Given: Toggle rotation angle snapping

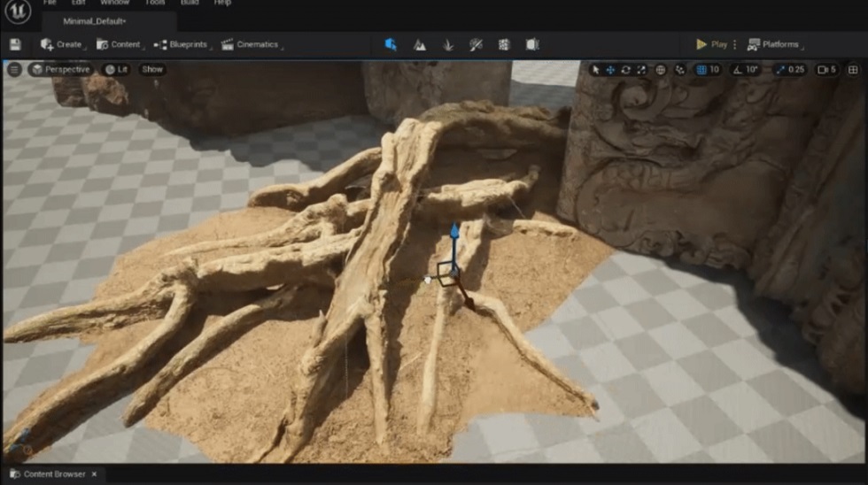Looking at the screenshot, I should (x=739, y=70).
